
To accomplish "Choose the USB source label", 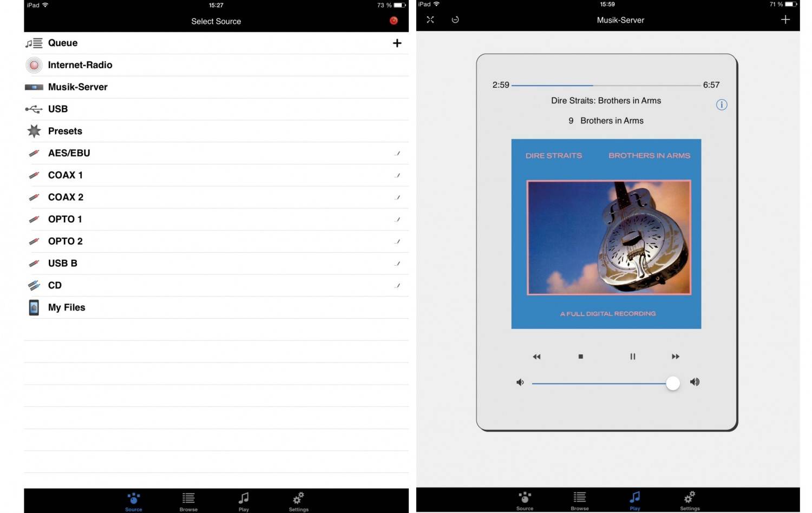I will 58,109.
